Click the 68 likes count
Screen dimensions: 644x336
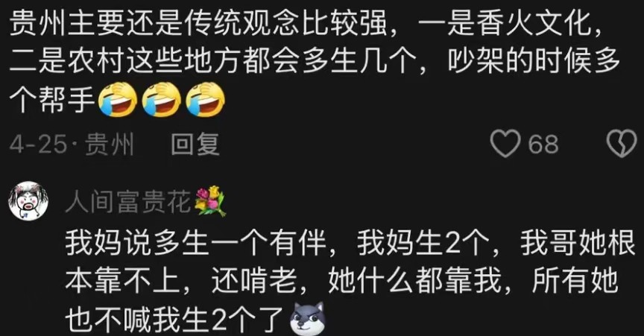(543, 145)
